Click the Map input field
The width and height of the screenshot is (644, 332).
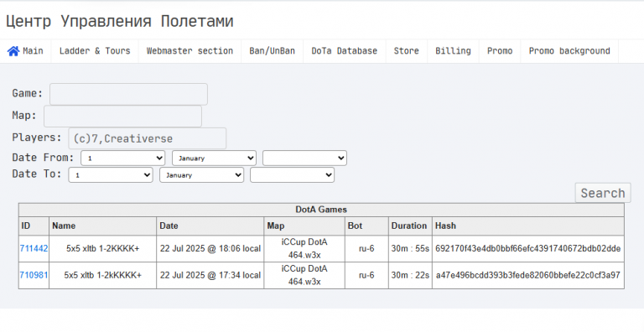tap(122, 117)
